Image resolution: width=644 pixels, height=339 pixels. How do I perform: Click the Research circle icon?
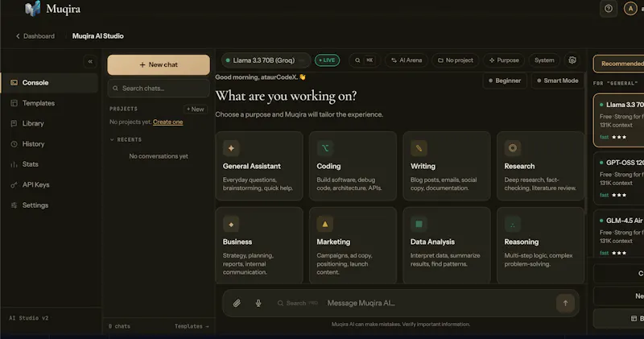pyautogui.click(x=513, y=148)
